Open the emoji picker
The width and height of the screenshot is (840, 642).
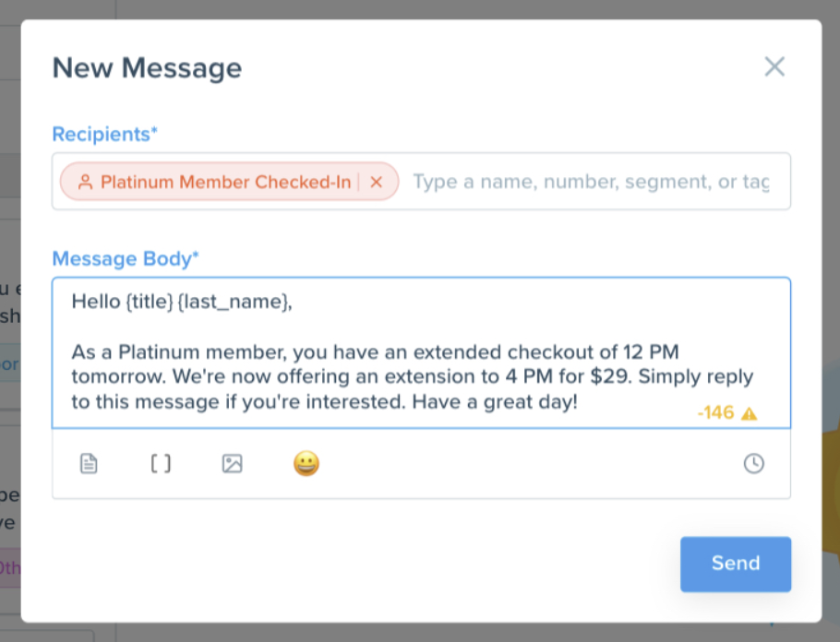[x=306, y=464]
